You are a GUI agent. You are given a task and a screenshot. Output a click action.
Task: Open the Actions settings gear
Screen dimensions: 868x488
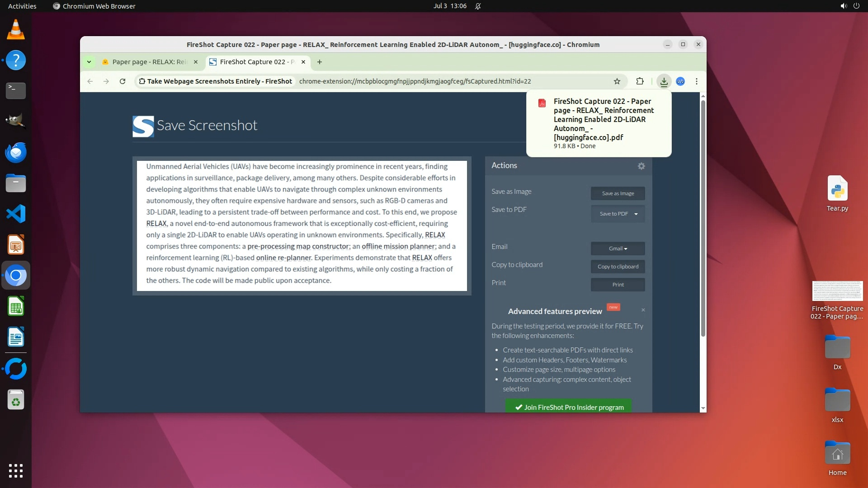(x=641, y=166)
